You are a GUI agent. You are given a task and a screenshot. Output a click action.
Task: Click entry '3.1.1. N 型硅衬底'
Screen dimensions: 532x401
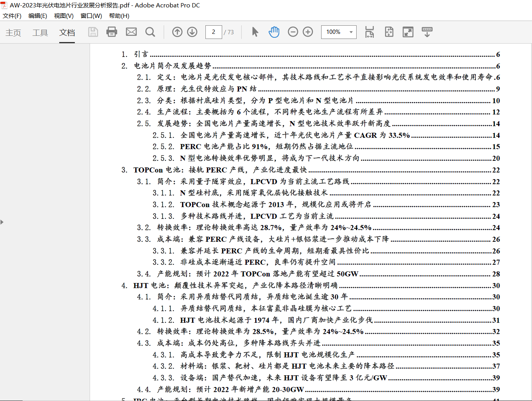point(326,193)
